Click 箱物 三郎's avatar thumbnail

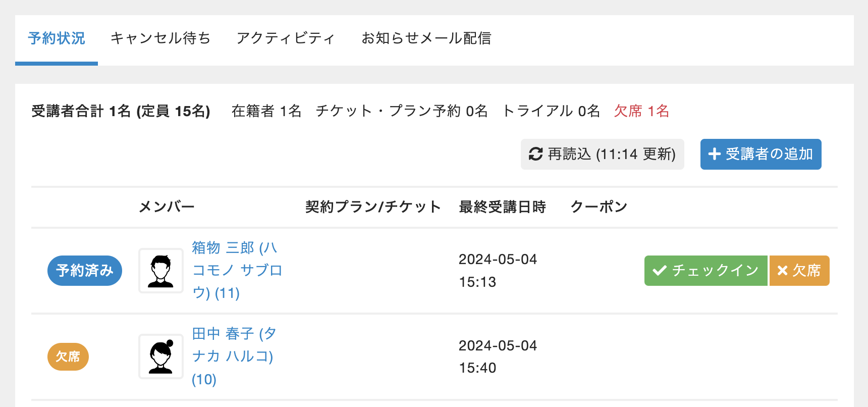point(161,271)
